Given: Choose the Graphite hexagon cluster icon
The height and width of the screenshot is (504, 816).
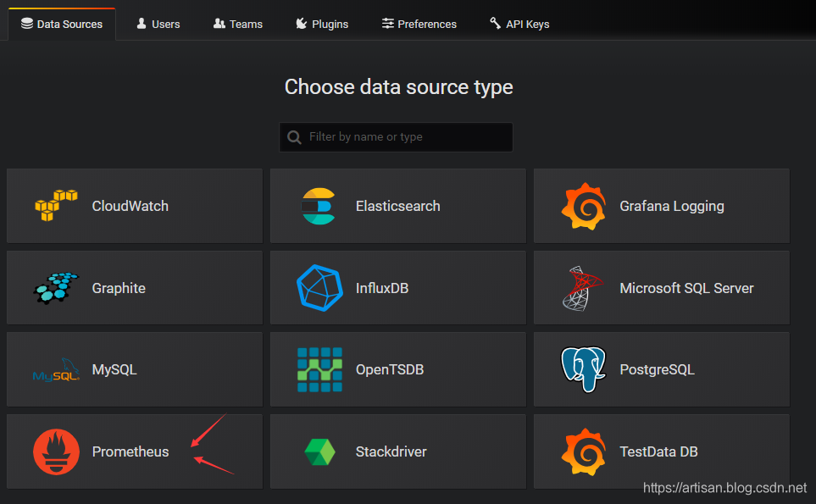Looking at the screenshot, I should [x=56, y=288].
